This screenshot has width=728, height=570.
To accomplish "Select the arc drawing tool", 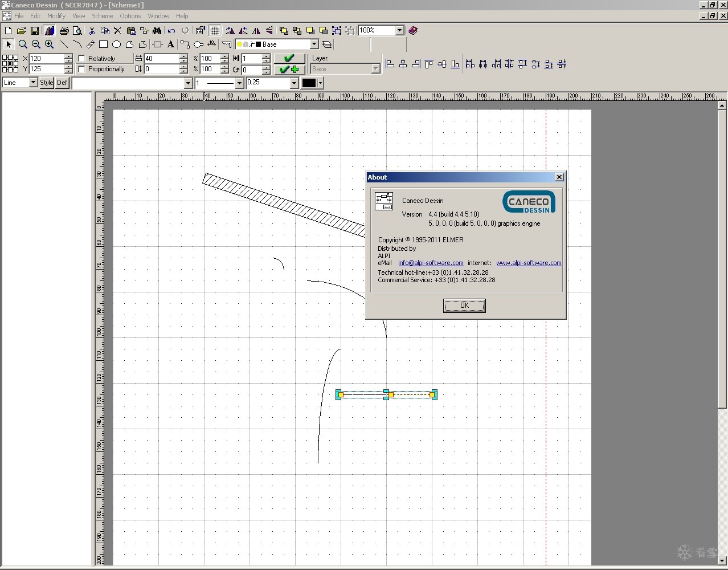I will point(77,44).
